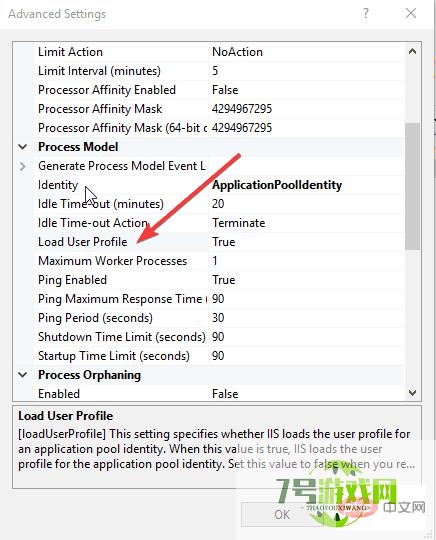
Task: Click the vertical scrollbar thumb
Action: [x=413, y=186]
